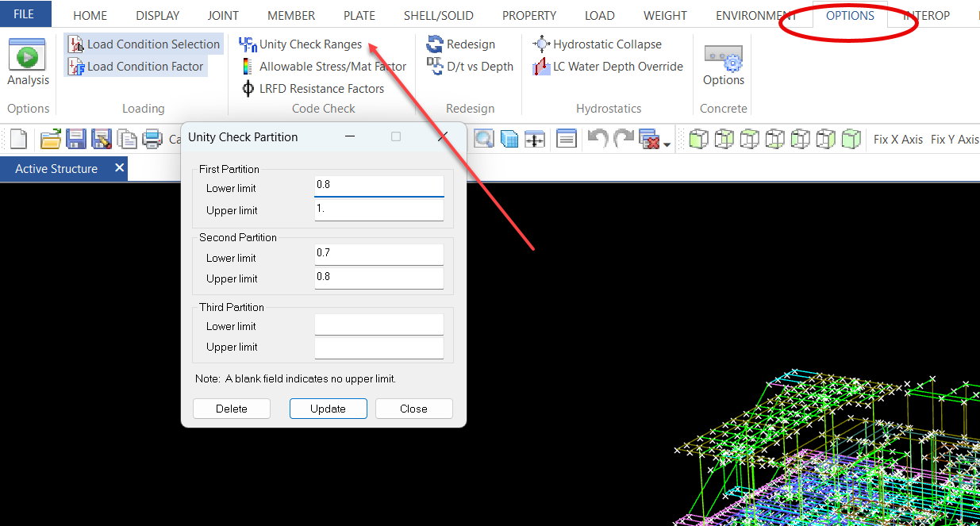Toggle Fix X Axis

pos(897,139)
